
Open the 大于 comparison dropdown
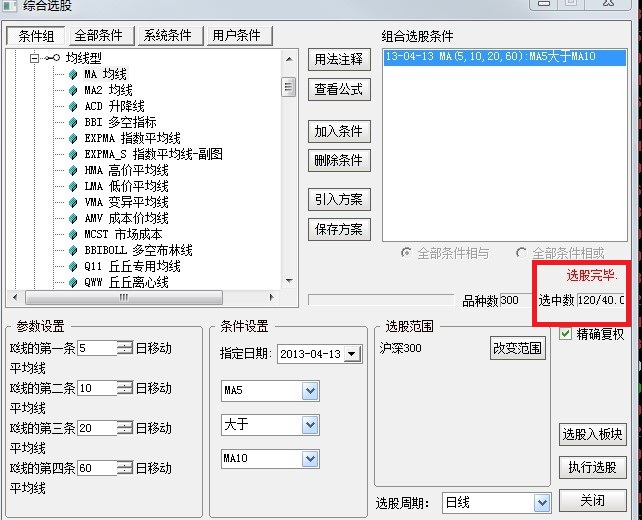[310, 425]
